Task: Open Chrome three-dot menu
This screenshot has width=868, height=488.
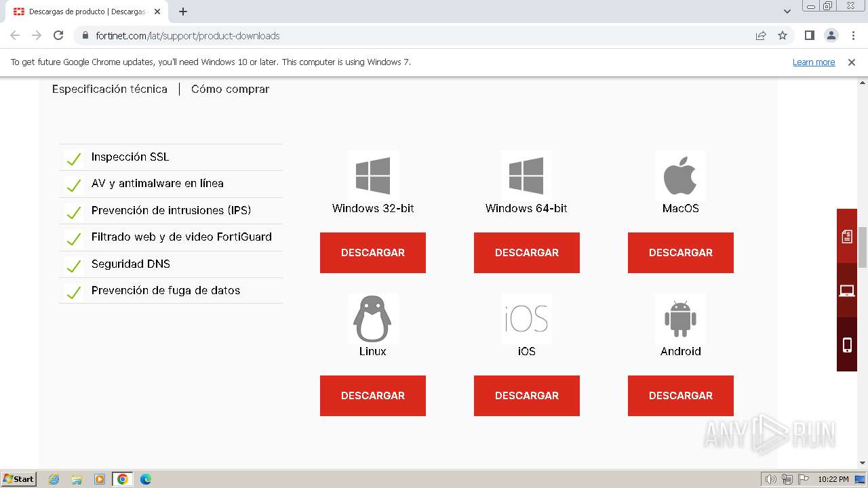Action: coord(853,35)
